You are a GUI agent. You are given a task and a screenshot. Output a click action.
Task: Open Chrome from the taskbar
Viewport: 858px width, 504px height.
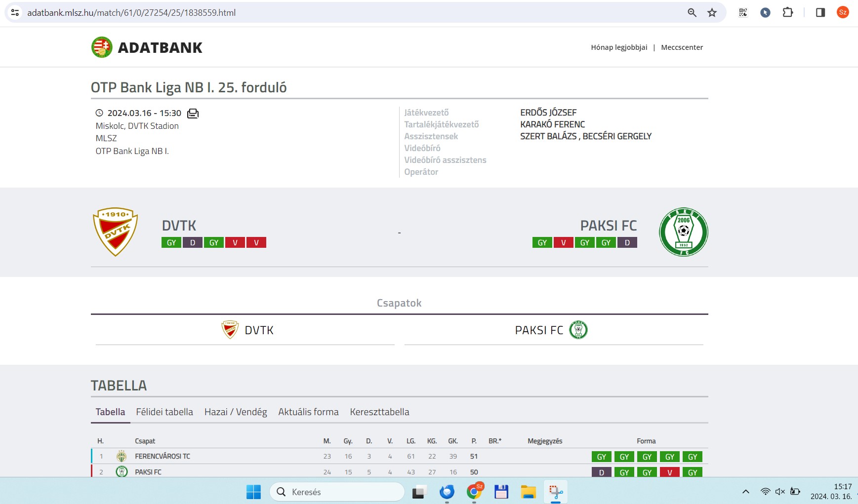tap(474, 492)
